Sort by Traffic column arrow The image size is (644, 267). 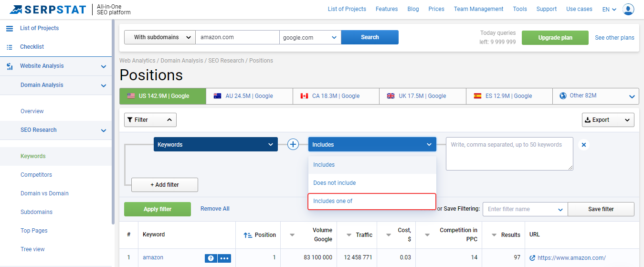(x=349, y=235)
